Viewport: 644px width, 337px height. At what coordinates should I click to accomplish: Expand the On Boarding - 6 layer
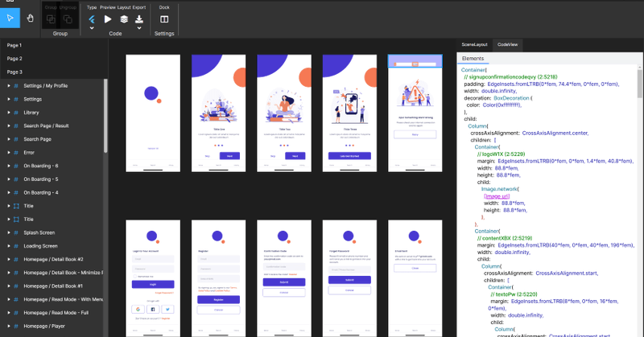pyautogui.click(x=9, y=166)
